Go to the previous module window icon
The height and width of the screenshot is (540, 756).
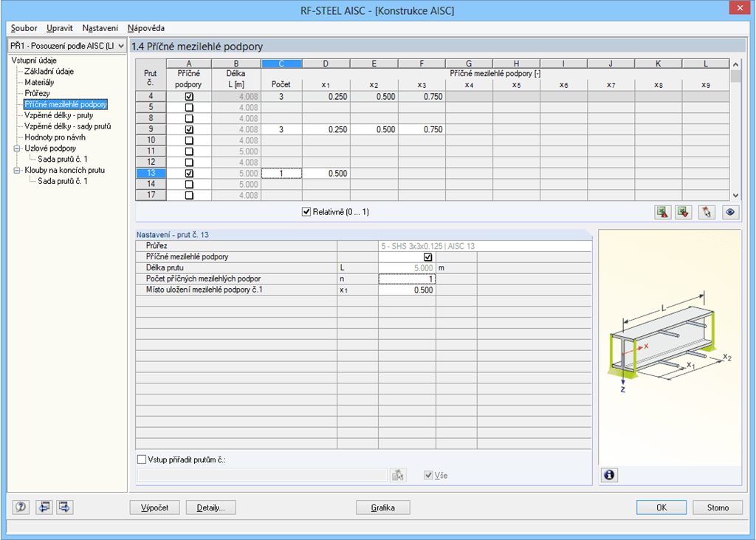point(44,507)
